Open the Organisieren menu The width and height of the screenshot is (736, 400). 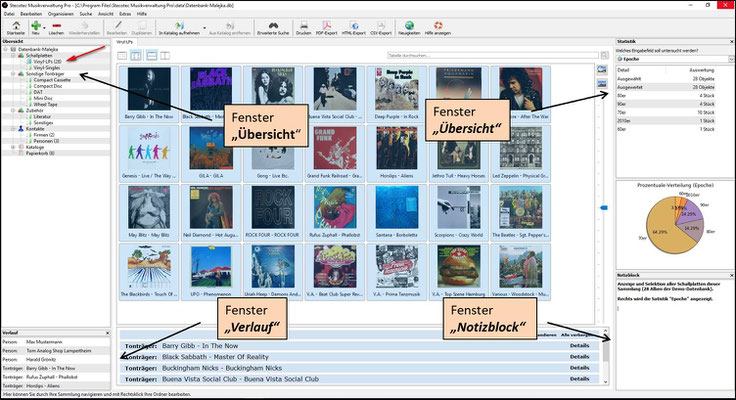(x=61, y=14)
